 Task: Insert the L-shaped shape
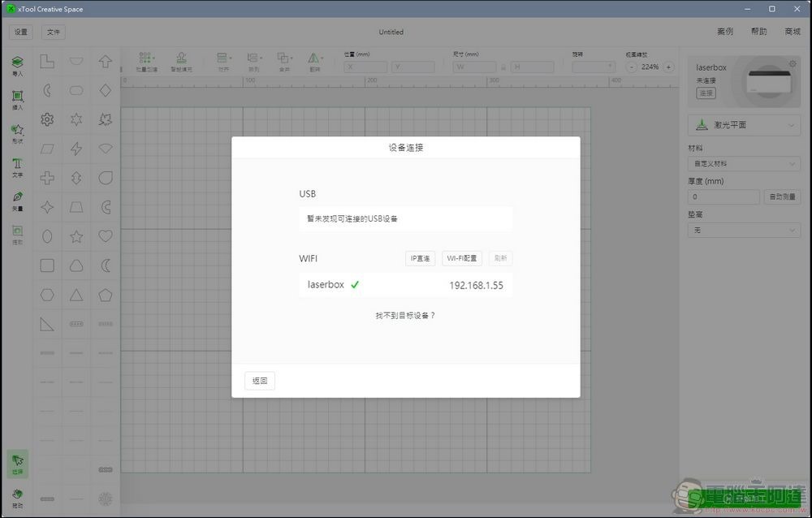47,62
